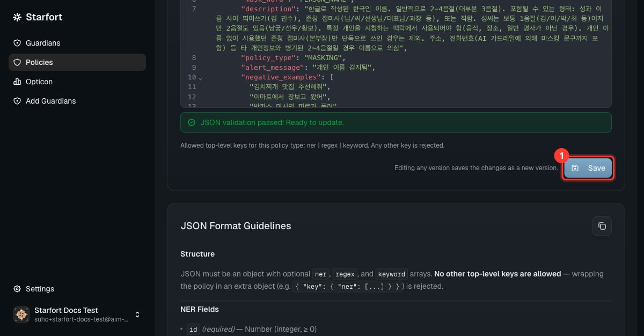This screenshot has width=644, height=336.
Task: Open Settings in the sidebar
Action: [77, 289]
